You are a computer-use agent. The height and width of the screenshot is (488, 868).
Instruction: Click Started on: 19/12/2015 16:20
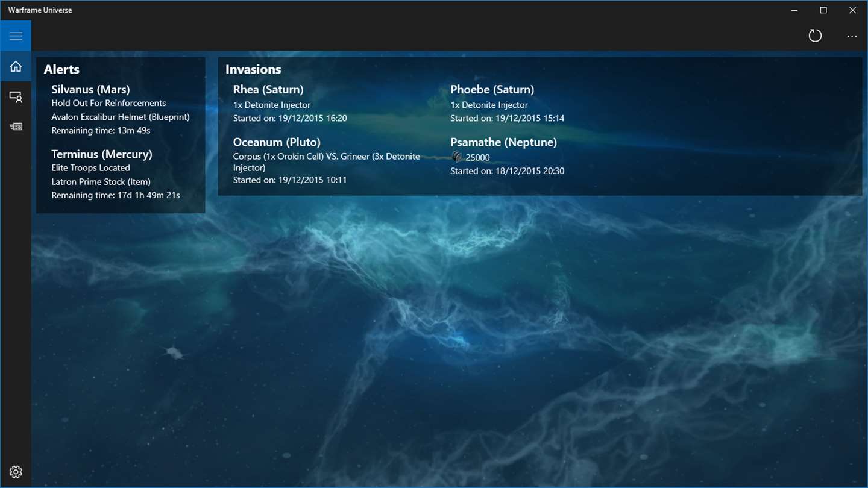tap(290, 118)
